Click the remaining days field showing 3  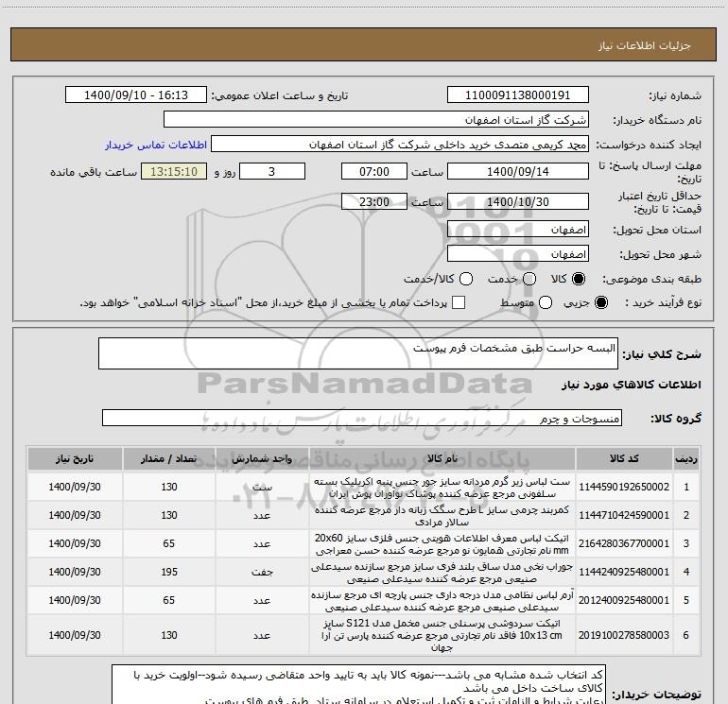272,171
